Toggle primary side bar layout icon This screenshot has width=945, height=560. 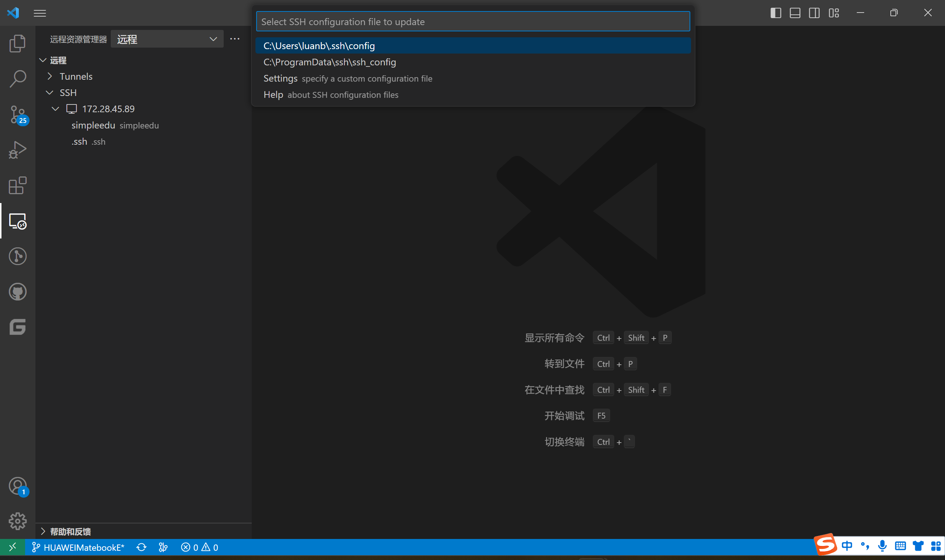[x=776, y=13]
